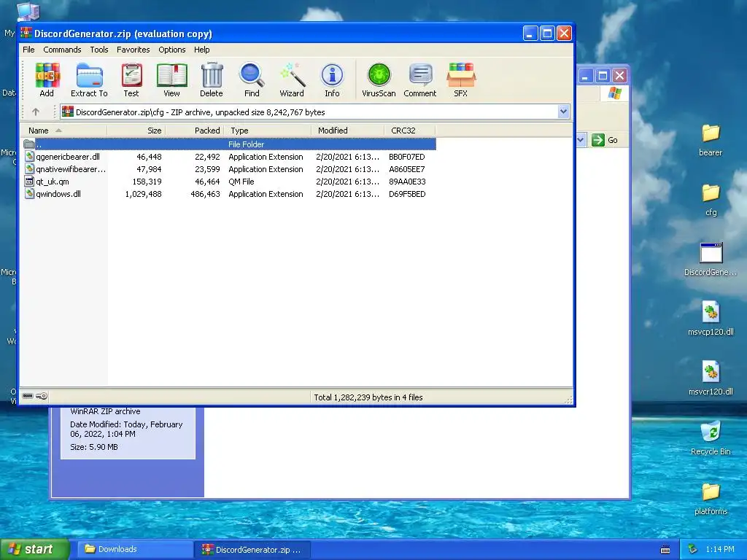This screenshot has height=560, width=747.
Task: Click the Delete trash can icon
Action: (x=212, y=79)
